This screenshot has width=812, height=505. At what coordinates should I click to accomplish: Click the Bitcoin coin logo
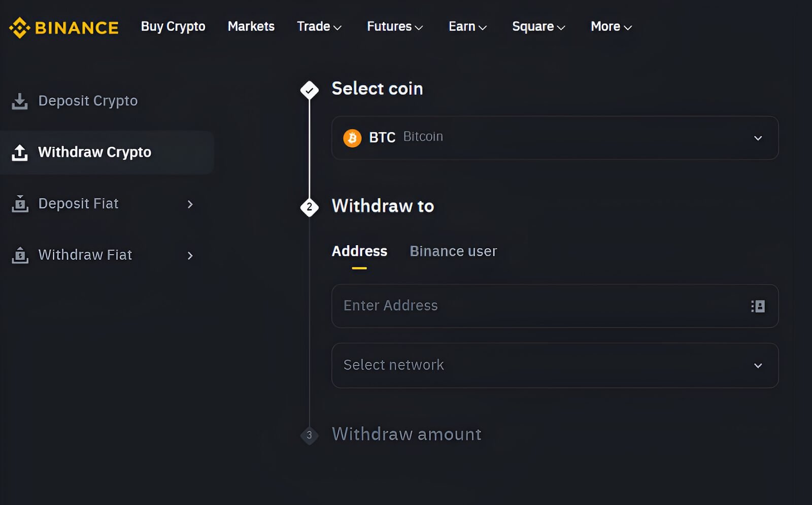tap(352, 137)
